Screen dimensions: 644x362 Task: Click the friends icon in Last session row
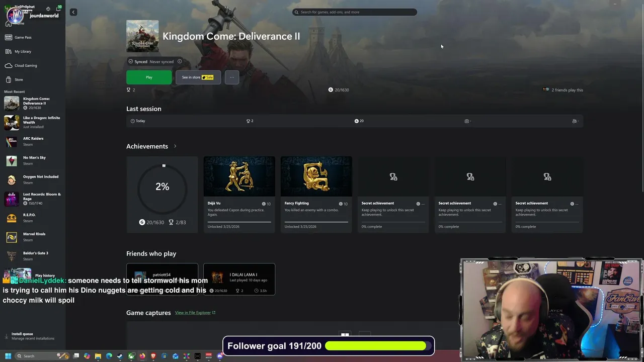point(575,121)
